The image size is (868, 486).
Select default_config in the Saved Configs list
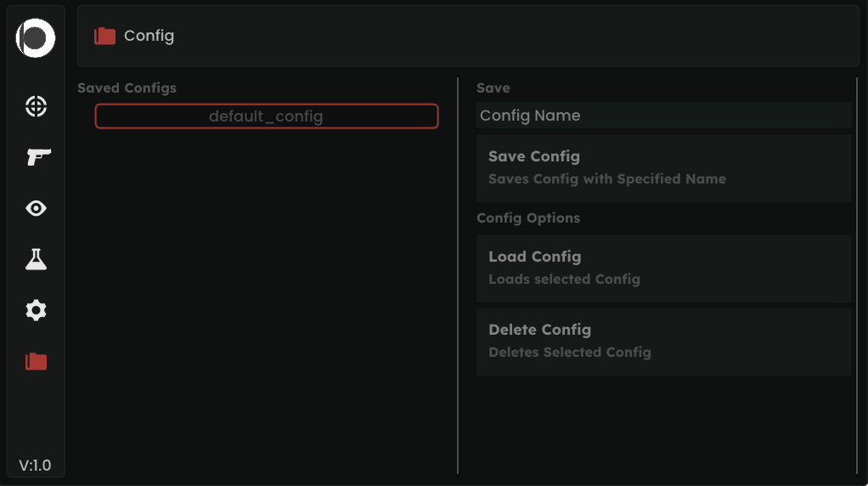pyautogui.click(x=267, y=116)
